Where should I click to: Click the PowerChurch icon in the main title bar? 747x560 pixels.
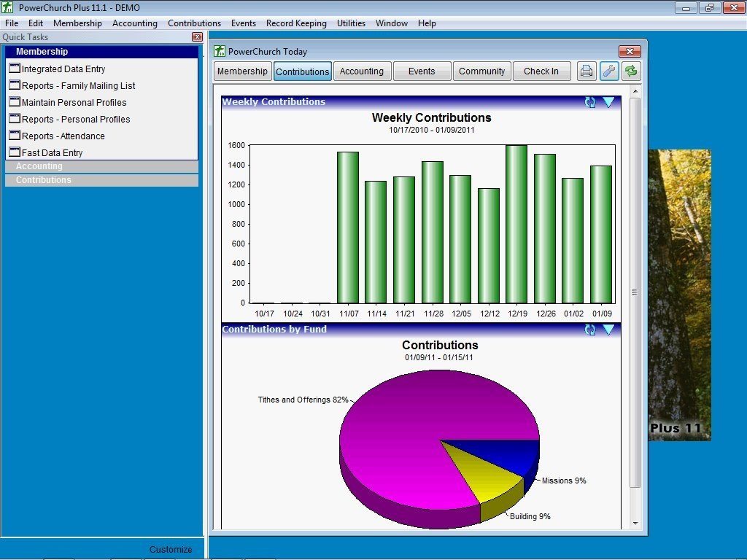[7, 7]
